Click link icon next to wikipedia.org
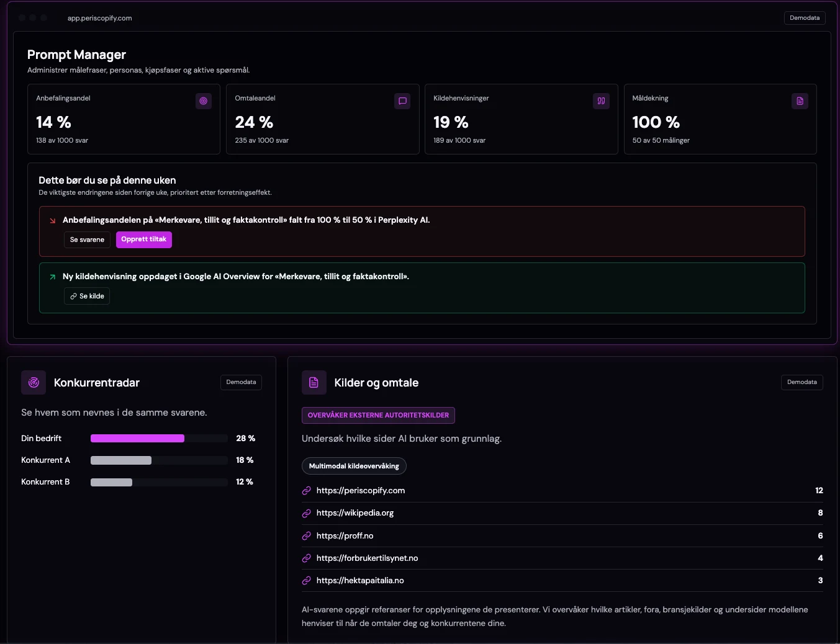The width and height of the screenshot is (840, 644). [306, 513]
